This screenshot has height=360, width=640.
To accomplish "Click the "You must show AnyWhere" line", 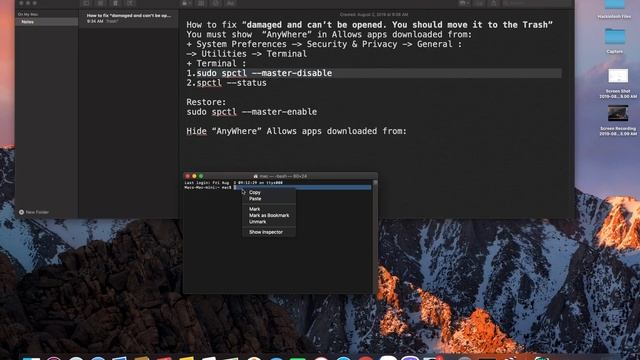I will click(329, 35).
